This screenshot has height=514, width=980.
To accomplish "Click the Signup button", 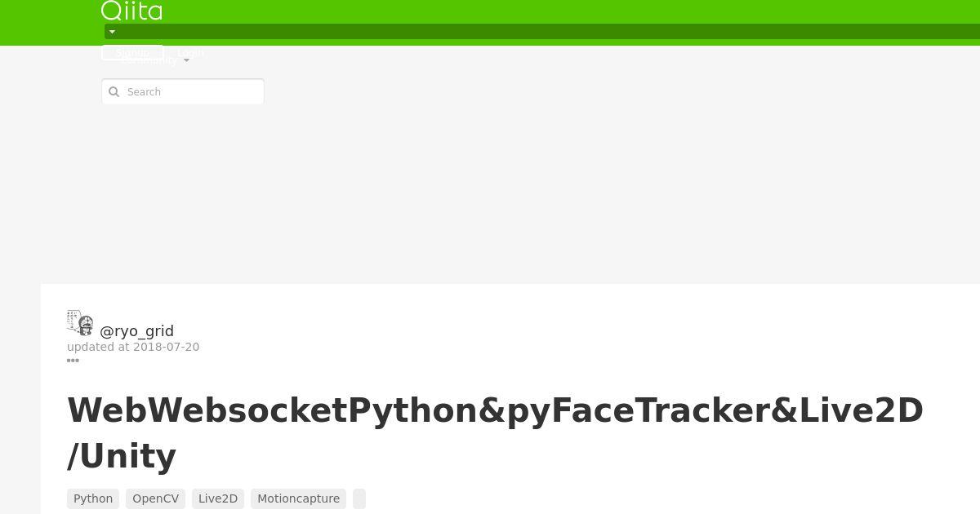I will click(x=132, y=52).
